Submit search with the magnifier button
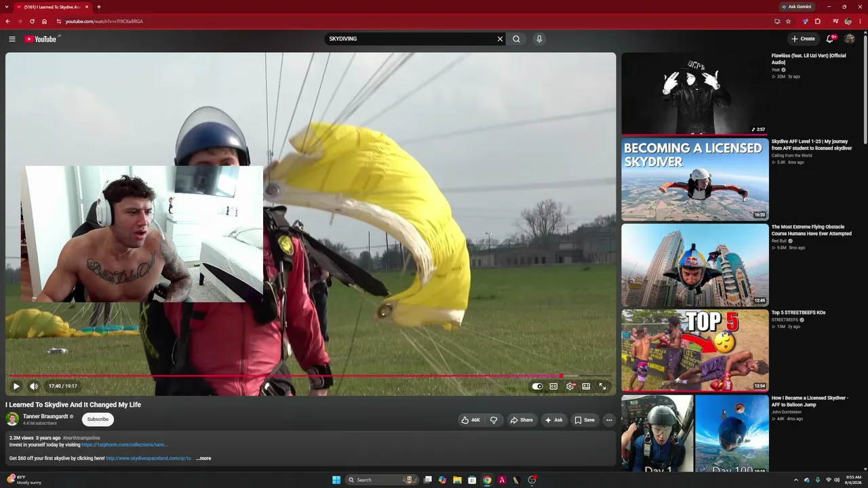 pyautogui.click(x=517, y=39)
